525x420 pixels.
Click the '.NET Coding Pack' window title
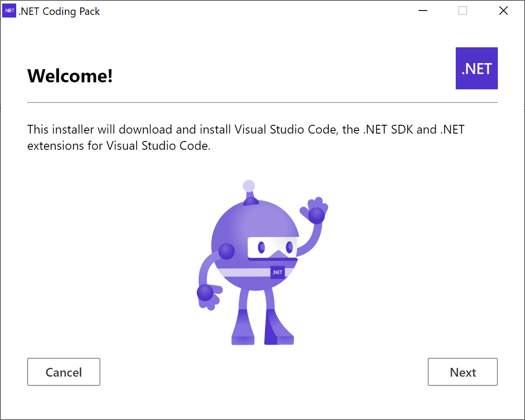59,11
